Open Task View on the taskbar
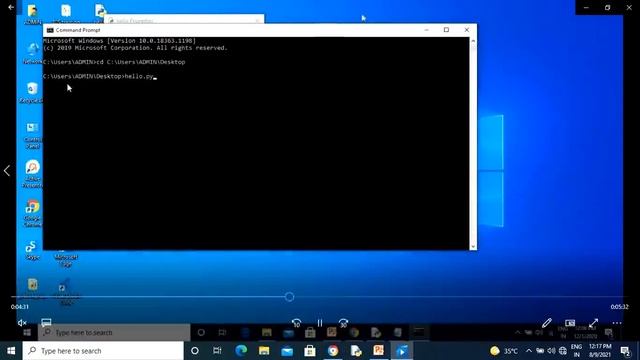The height and width of the screenshot is (360, 640). pos(217,351)
